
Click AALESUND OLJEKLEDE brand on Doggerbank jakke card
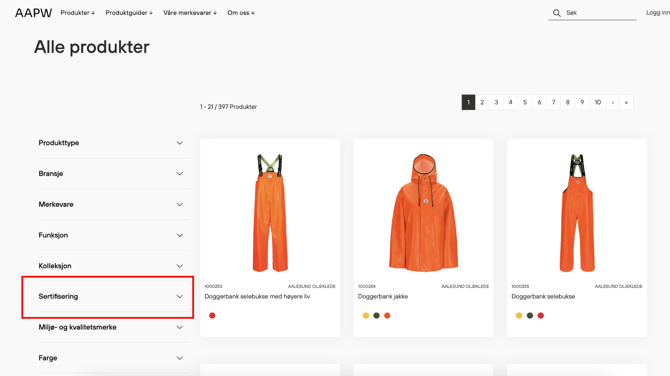click(465, 286)
